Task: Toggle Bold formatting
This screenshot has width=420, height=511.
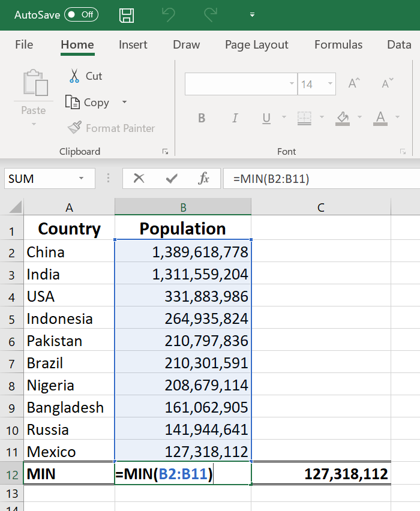Action: click(202, 118)
